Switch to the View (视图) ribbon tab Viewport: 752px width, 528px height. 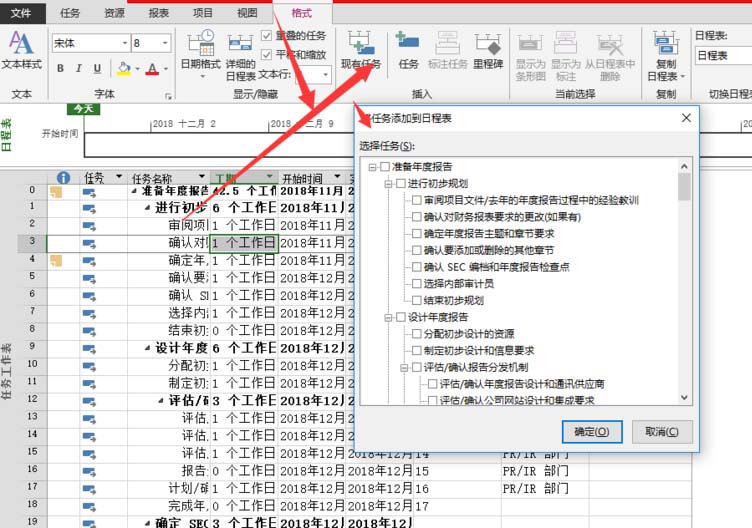(247, 13)
